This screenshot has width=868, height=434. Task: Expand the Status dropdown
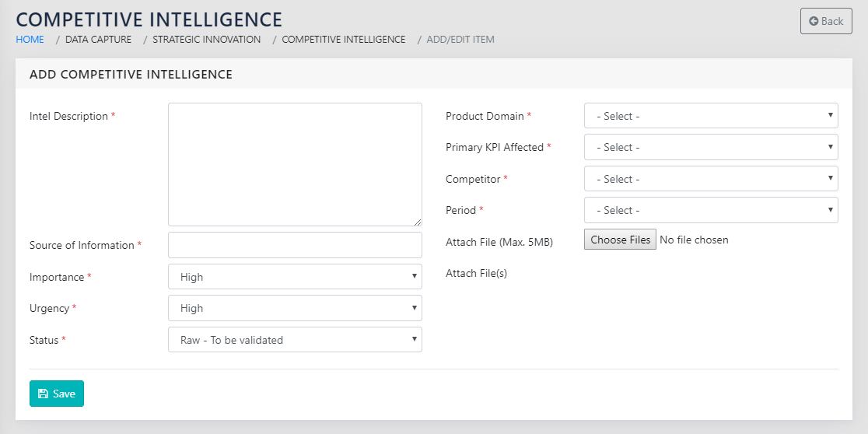click(295, 340)
